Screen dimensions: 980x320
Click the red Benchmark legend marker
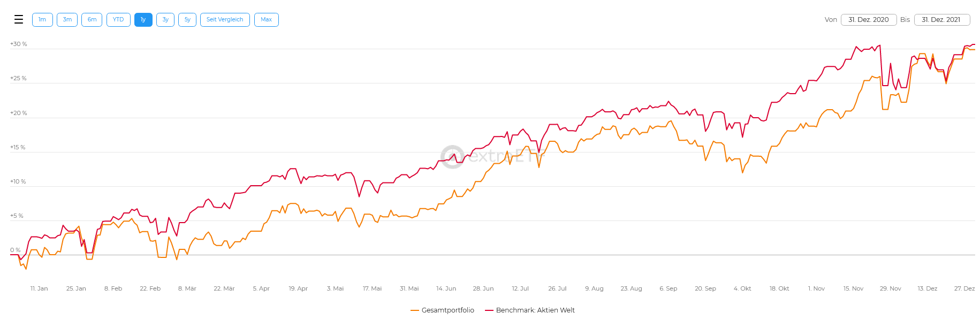tap(489, 310)
